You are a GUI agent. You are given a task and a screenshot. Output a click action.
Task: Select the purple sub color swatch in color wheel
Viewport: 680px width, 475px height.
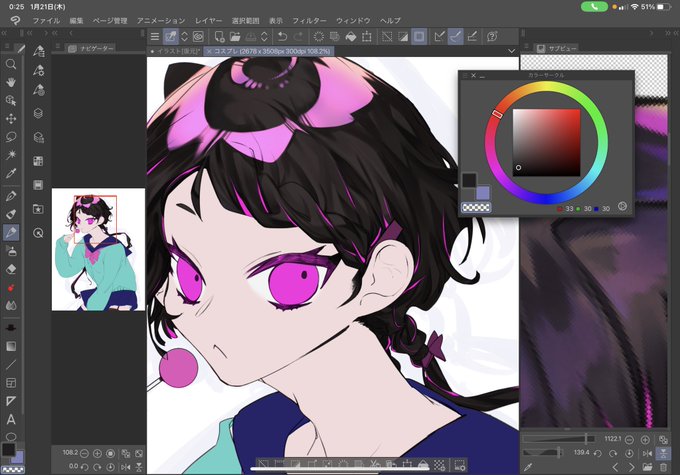pyautogui.click(x=483, y=193)
